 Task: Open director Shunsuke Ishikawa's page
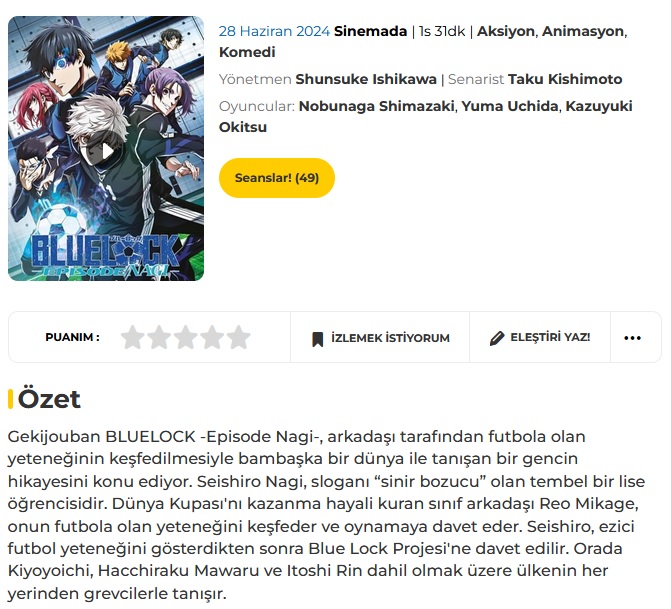tap(366, 79)
